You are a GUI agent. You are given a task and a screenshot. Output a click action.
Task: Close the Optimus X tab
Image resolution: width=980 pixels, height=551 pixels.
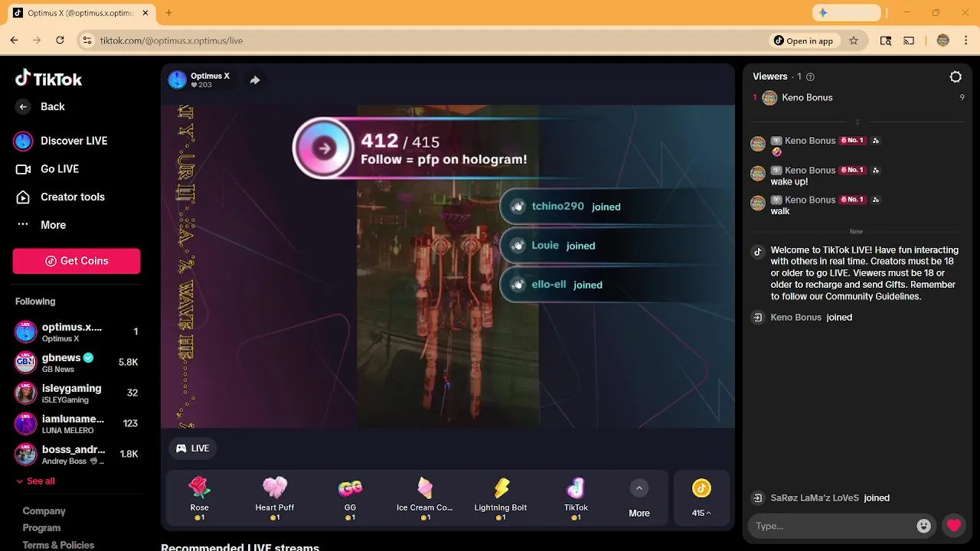click(147, 13)
